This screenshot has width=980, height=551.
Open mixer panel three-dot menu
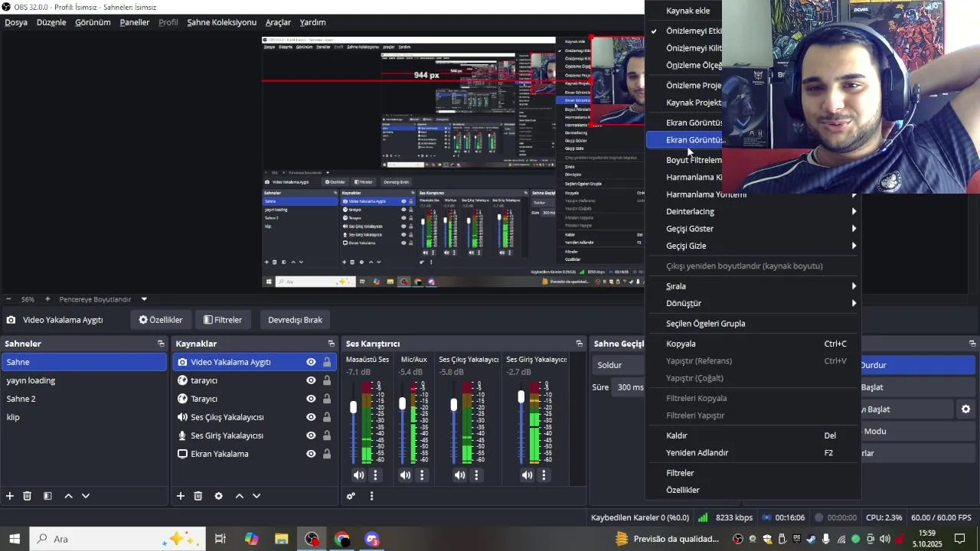pos(372,496)
